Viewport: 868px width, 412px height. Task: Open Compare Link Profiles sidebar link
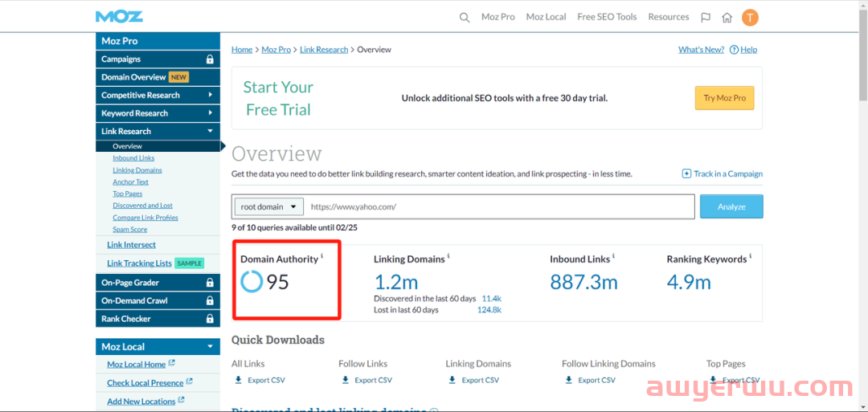pyautogui.click(x=145, y=218)
